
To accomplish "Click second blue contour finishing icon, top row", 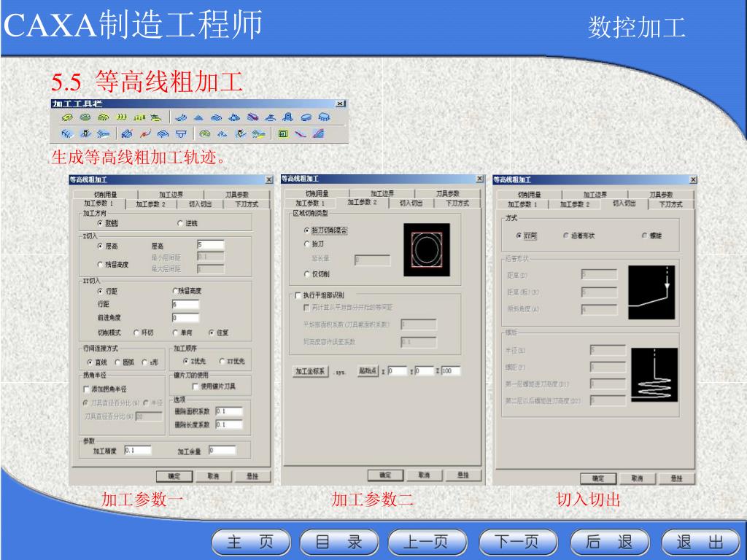I will click(198, 117).
